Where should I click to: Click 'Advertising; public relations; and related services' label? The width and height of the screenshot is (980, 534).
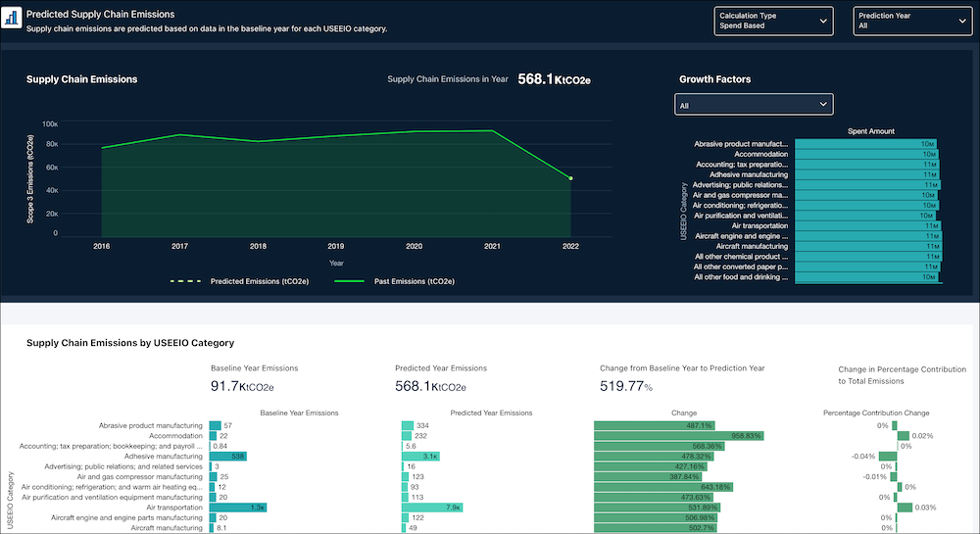(123, 466)
